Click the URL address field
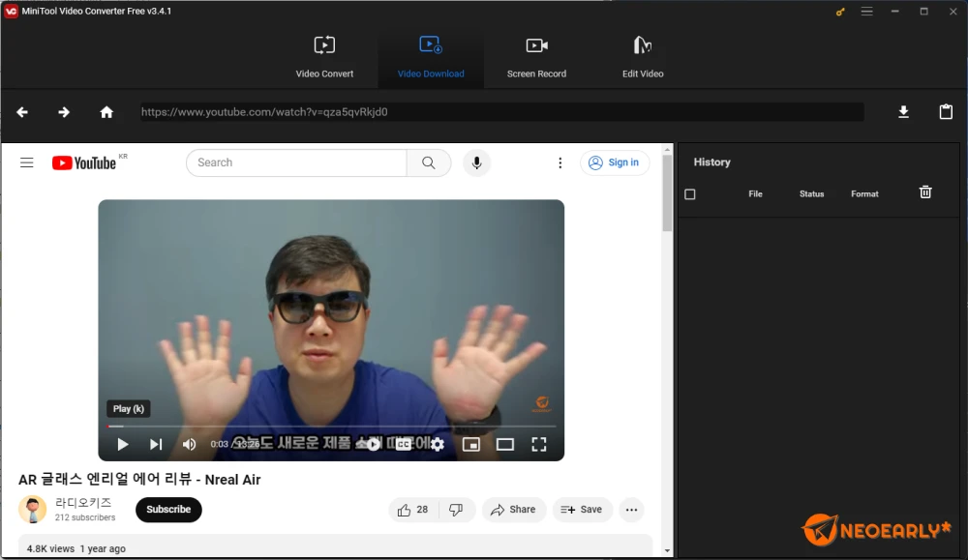Viewport: 968px width, 560px height. click(x=501, y=111)
